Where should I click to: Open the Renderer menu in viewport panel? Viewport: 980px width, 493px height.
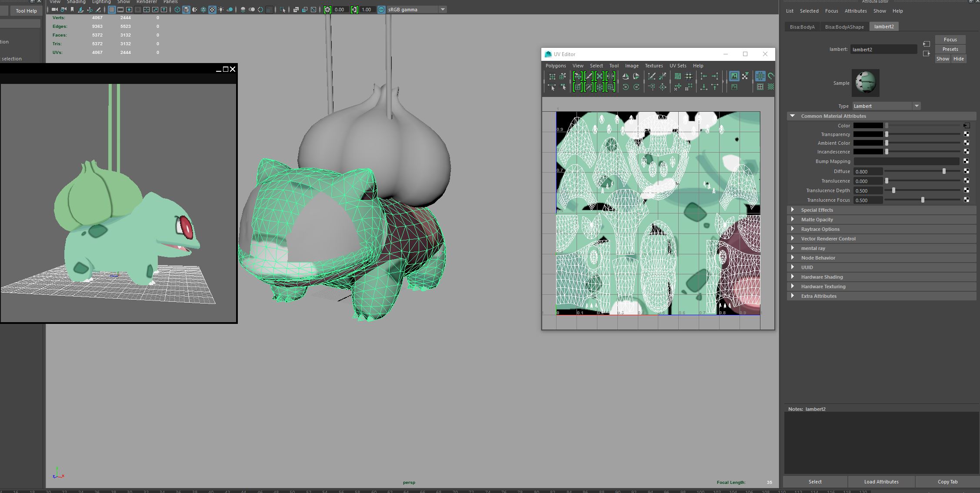[147, 2]
